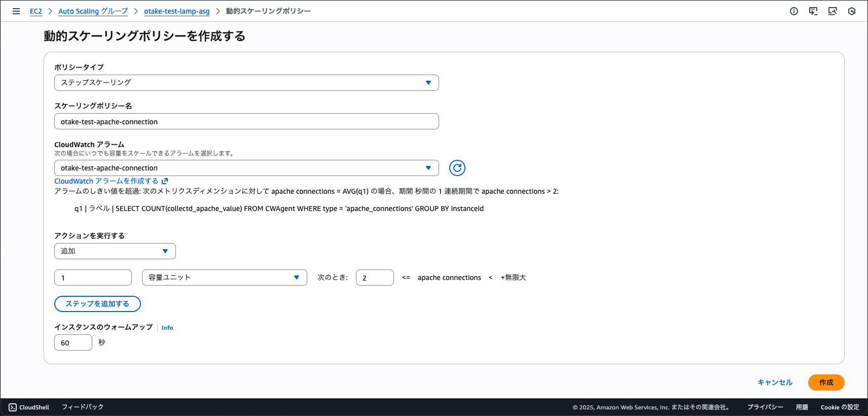Viewport: 868px width, 416px height.
Task: Click the second header icon beside info
Action: click(x=813, y=11)
